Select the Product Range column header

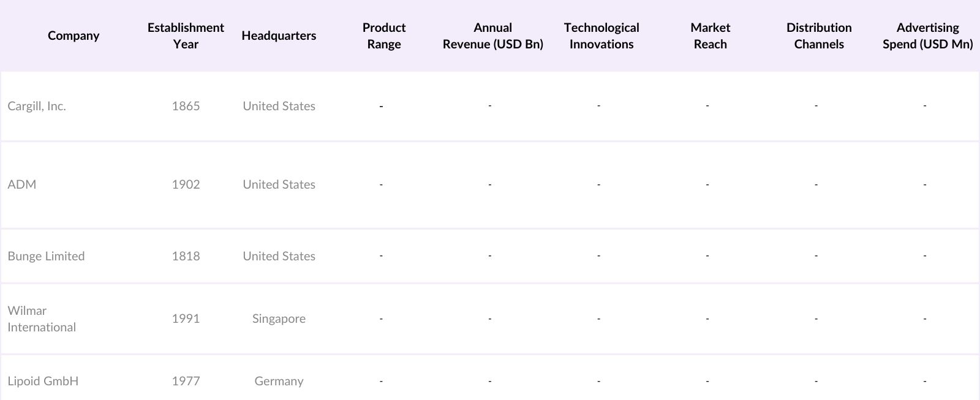(384, 36)
